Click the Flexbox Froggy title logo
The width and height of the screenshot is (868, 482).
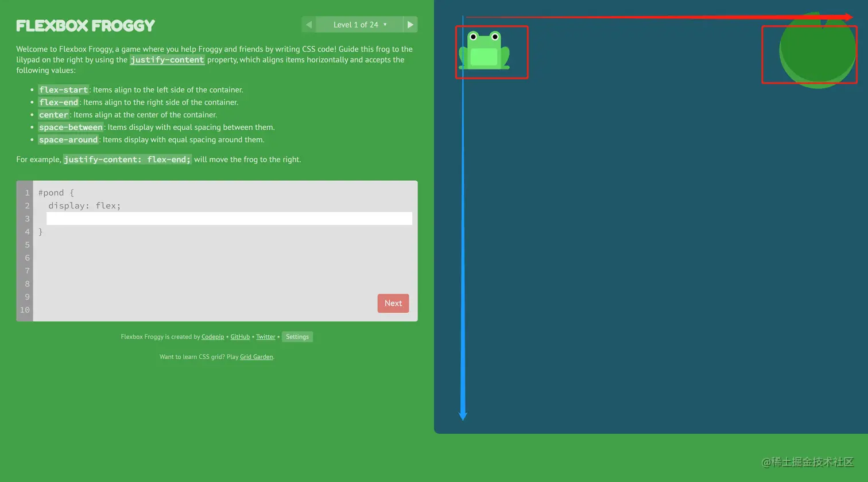86,26
